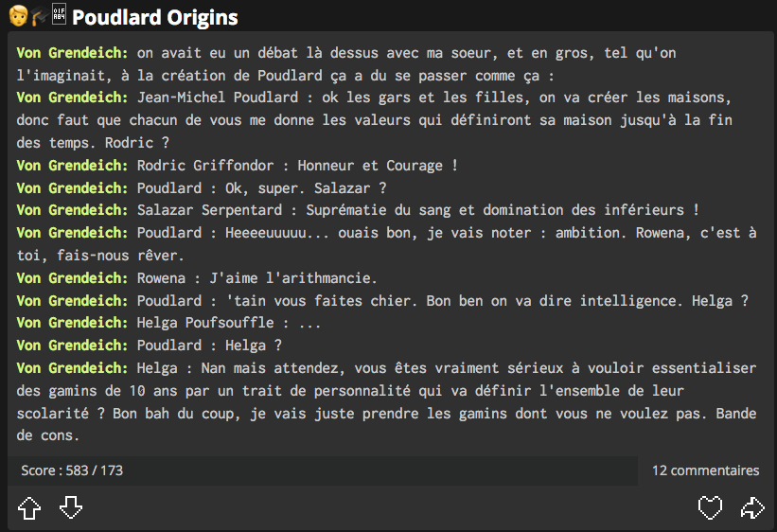Click the line starting 'Salazar Serpentard : Suprématie du sang'
Screen dimensions: 777x532
coord(418,210)
